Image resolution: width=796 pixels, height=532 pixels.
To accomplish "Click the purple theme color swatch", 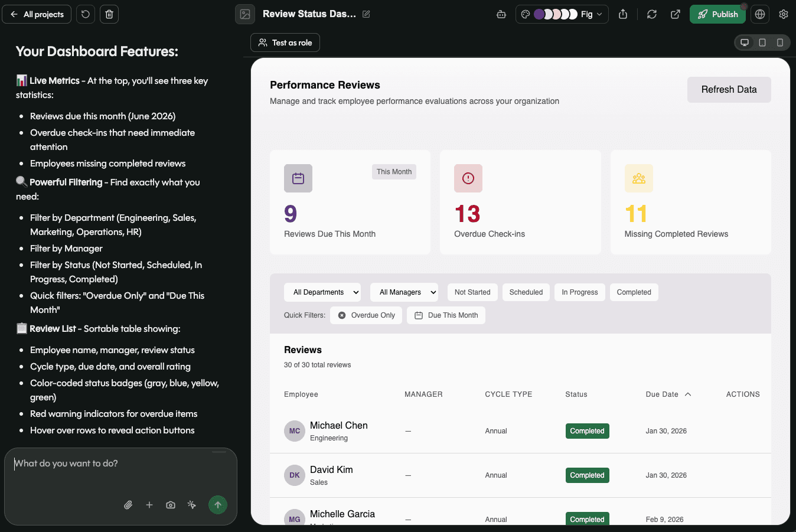I will [x=539, y=14].
